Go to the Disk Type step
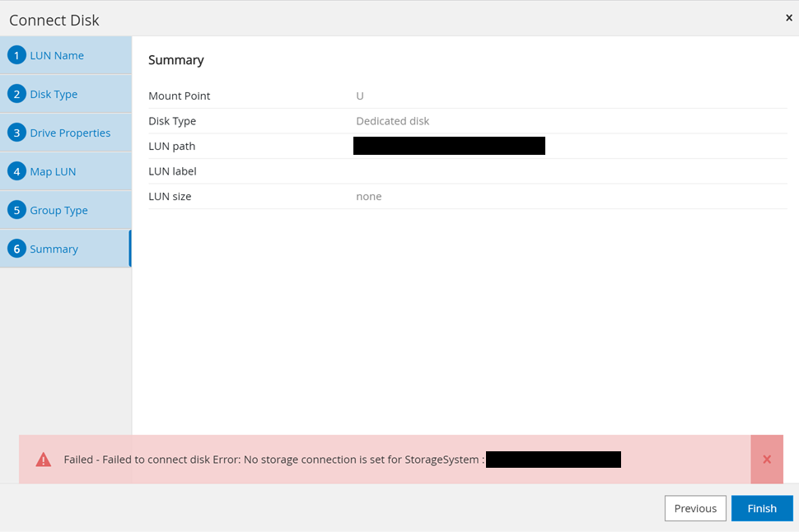 click(x=54, y=95)
